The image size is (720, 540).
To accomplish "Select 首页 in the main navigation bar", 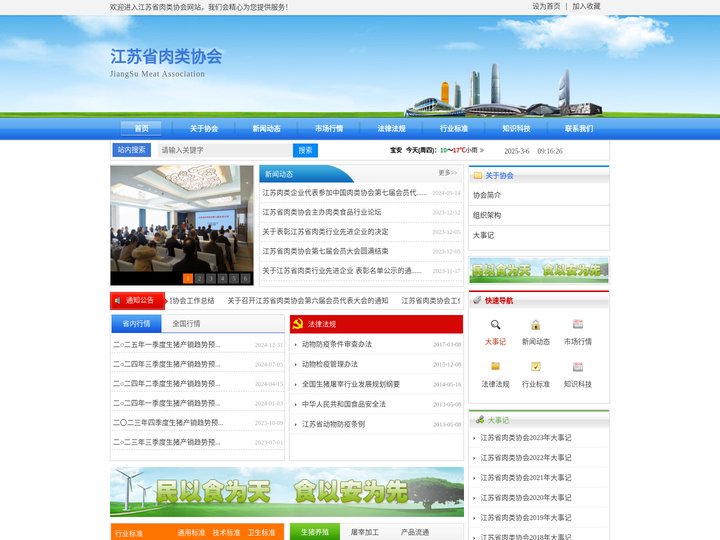I will 141,129.
